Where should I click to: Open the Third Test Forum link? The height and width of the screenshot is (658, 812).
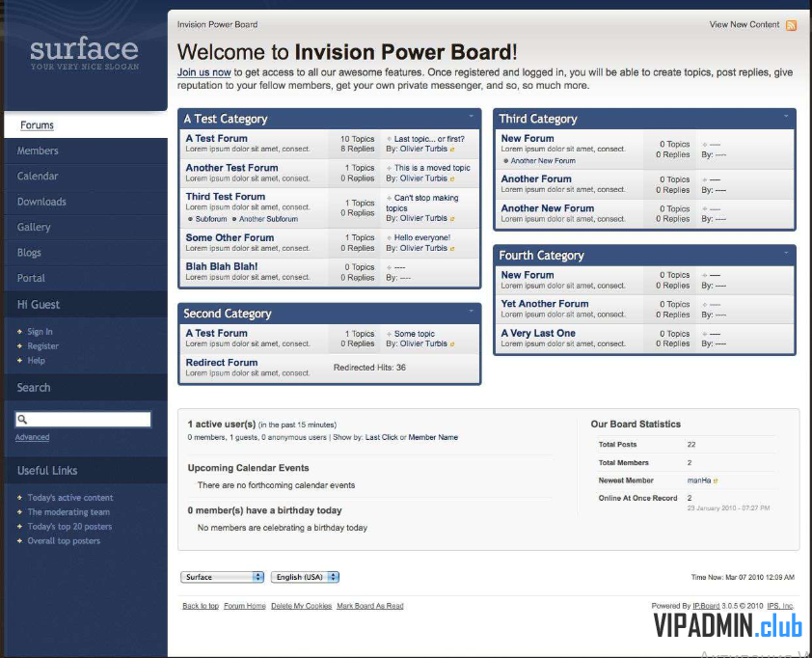coord(226,197)
